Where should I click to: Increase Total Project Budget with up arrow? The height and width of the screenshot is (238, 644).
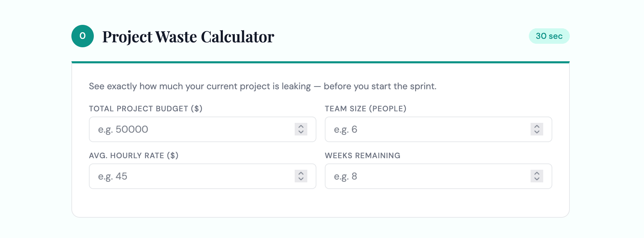click(301, 126)
